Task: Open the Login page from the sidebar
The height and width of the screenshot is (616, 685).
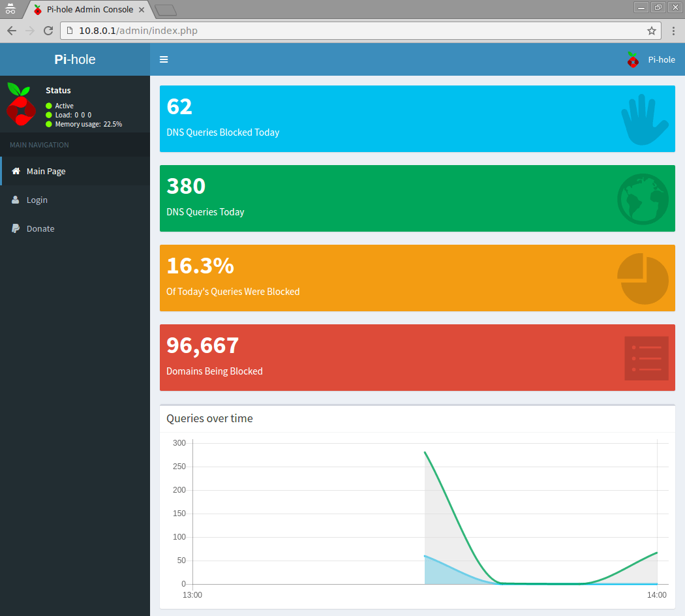Action: pyautogui.click(x=37, y=200)
